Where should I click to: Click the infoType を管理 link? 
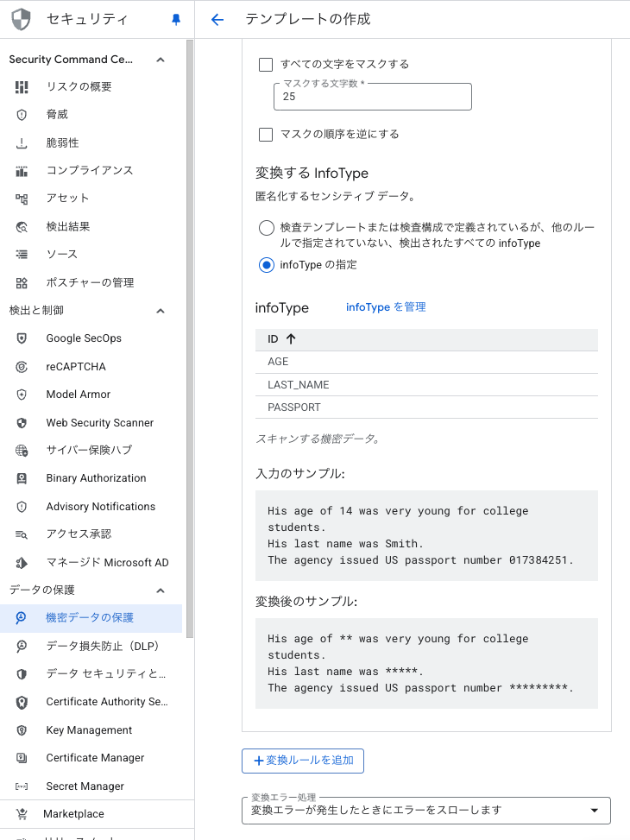coord(386,307)
